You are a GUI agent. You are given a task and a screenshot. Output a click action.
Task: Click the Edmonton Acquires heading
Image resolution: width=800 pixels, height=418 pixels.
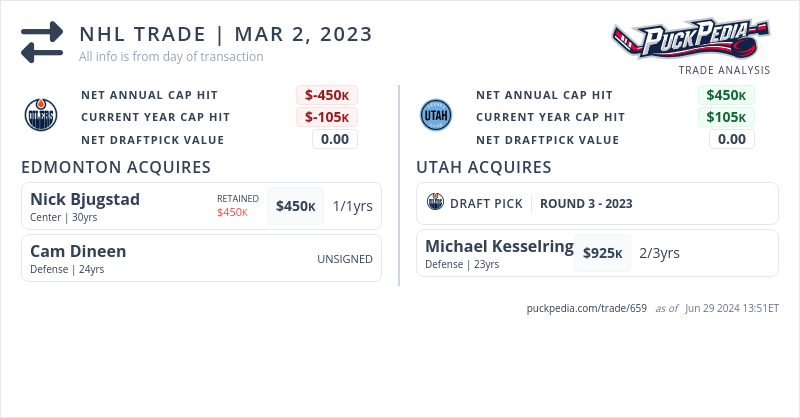pyautogui.click(x=116, y=167)
